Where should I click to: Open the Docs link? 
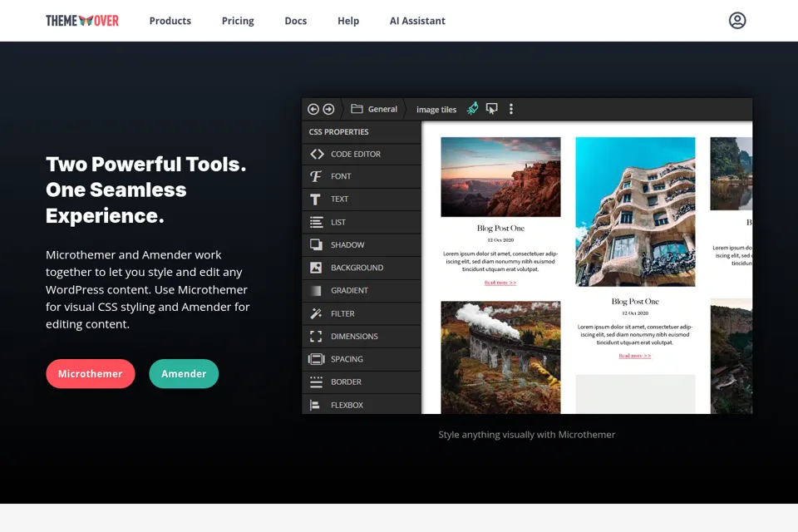tap(296, 21)
